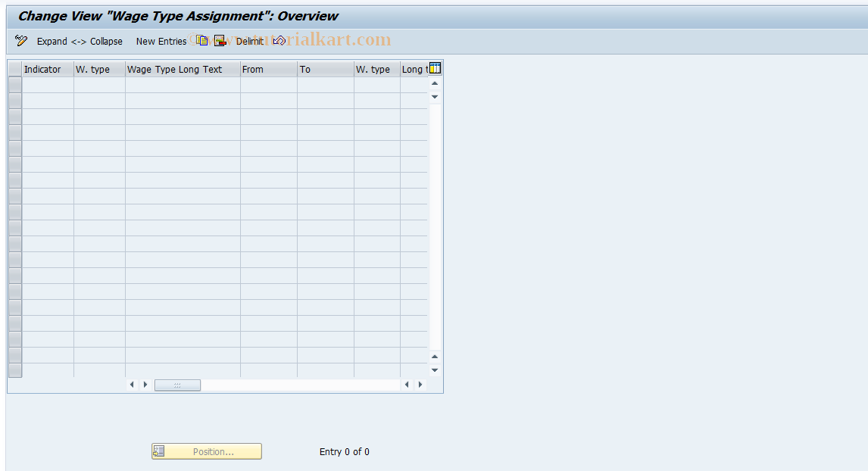Click the top scroll-down arrow
The height and width of the screenshot is (471, 868).
435,97
